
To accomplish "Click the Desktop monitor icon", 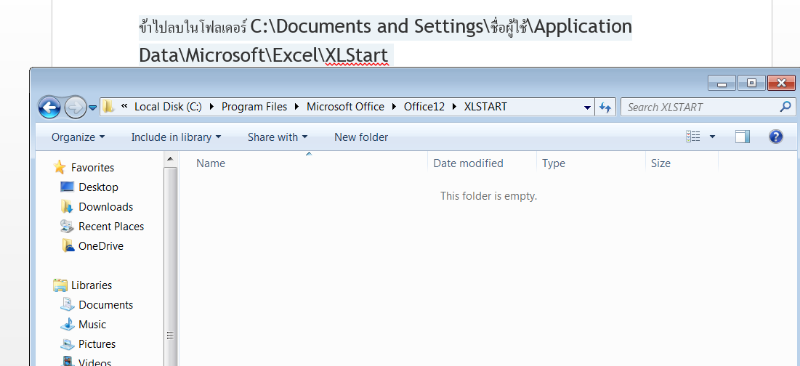I will (67, 186).
